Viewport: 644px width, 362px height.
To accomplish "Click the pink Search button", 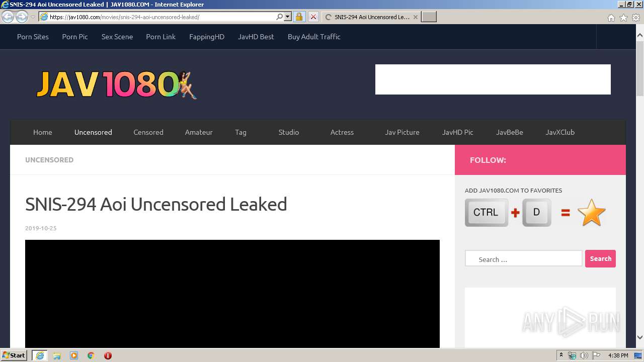I will [x=600, y=259].
